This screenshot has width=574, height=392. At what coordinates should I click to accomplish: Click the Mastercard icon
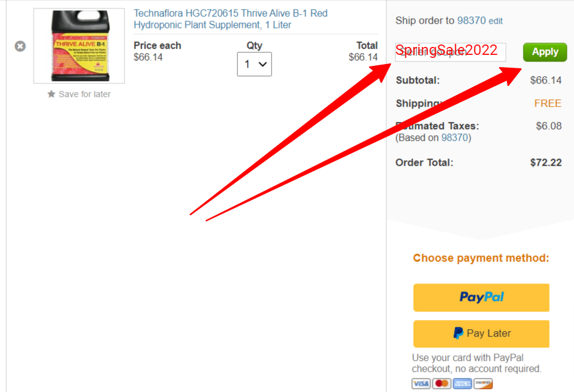pyautogui.click(x=442, y=383)
